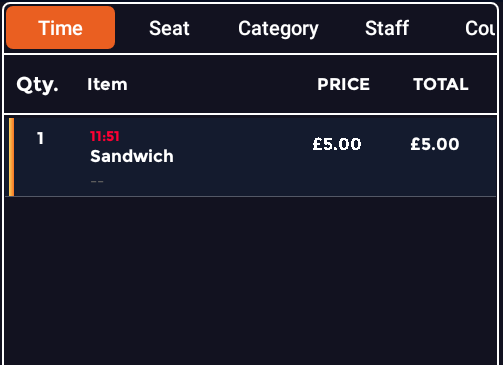Click quantity 1 of the Sandwich row
The width and height of the screenshot is (503, 365).
[40, 138]
